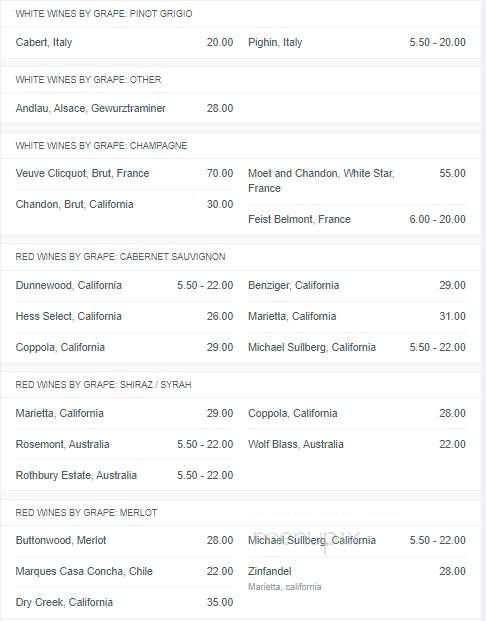
Task: Click the Red Wines Shiraz / Syrah heading
Action: point(103,385)
